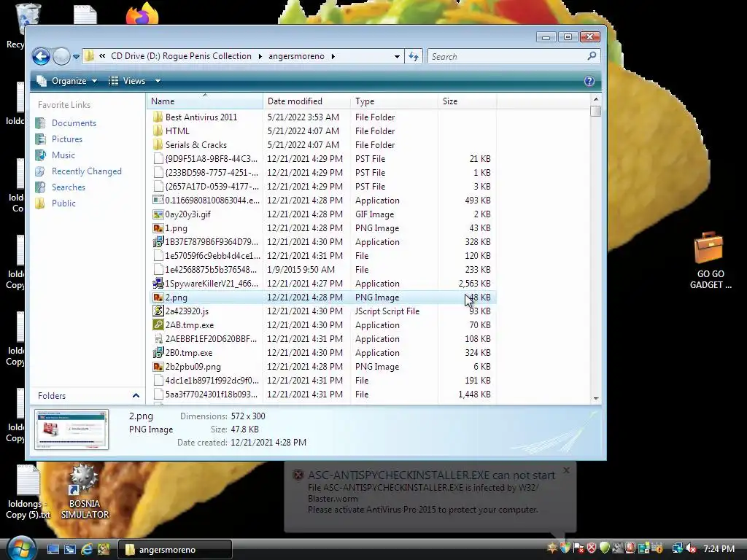This screenshot has height=560, width=747.
Task: Select the 2AB.tmp.exe key icon
Action: [158, 324]
